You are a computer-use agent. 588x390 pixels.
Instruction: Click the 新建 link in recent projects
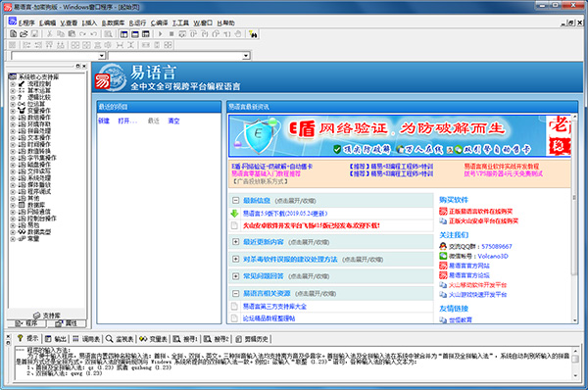(x=104, y=121)
